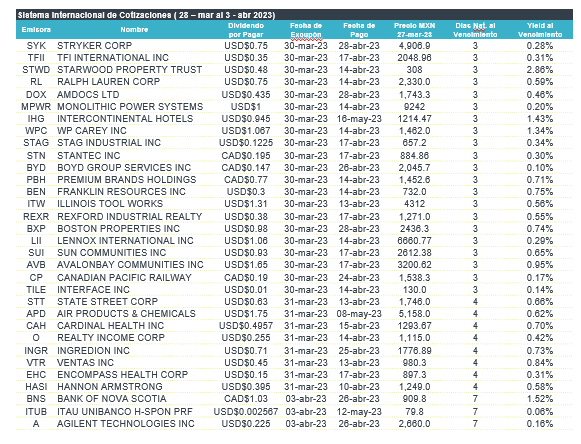
Task: Select the 'Precio MXN 27-mar-23' header
Action: pyautogui.click(x=414, y=30)
